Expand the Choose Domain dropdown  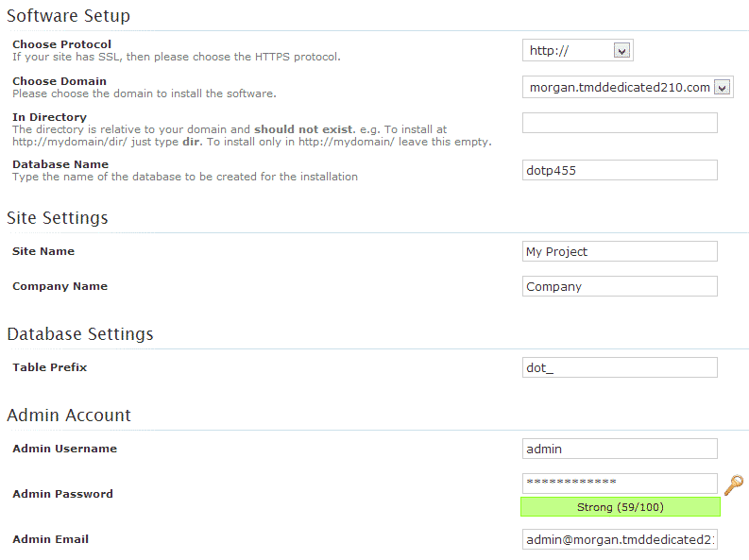[x=627, y=88]
